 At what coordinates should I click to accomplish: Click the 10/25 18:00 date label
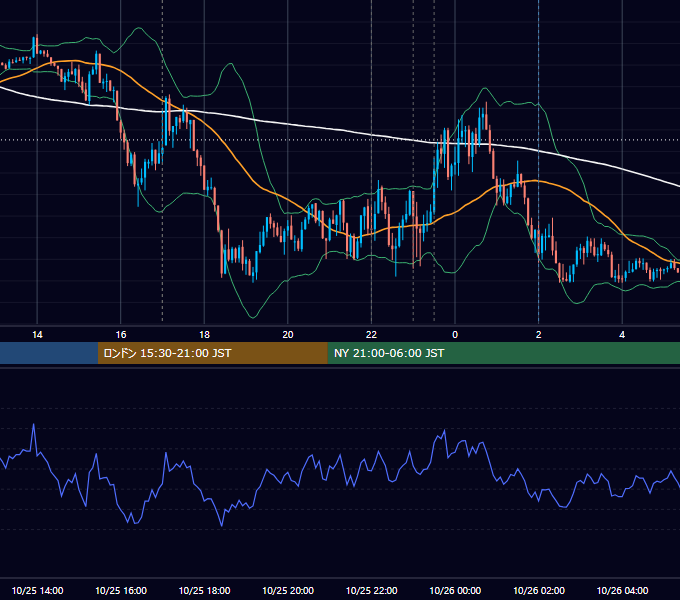(204, 590)
